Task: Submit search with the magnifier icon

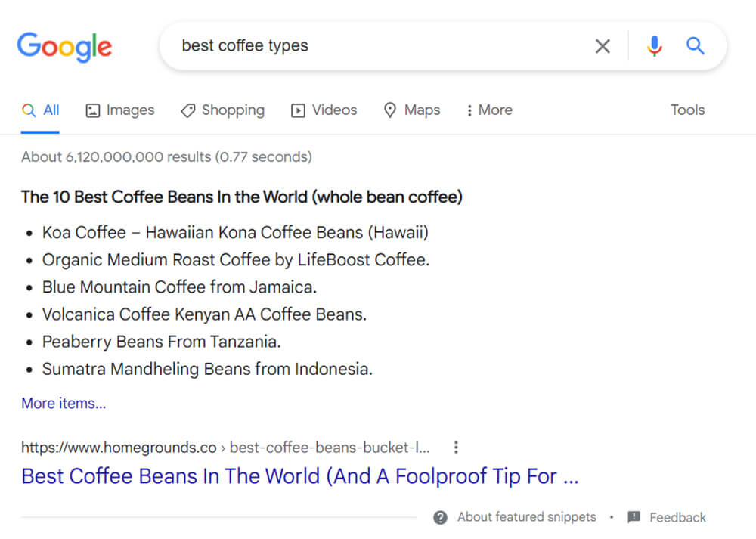Action: coord(696,46)
